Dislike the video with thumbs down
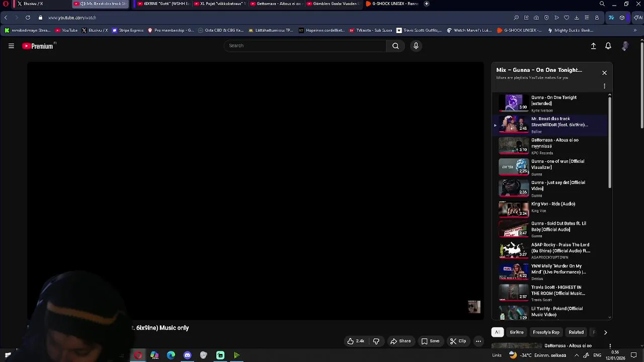The width and height of the screenshot is (644, 362). pos(376,341)
